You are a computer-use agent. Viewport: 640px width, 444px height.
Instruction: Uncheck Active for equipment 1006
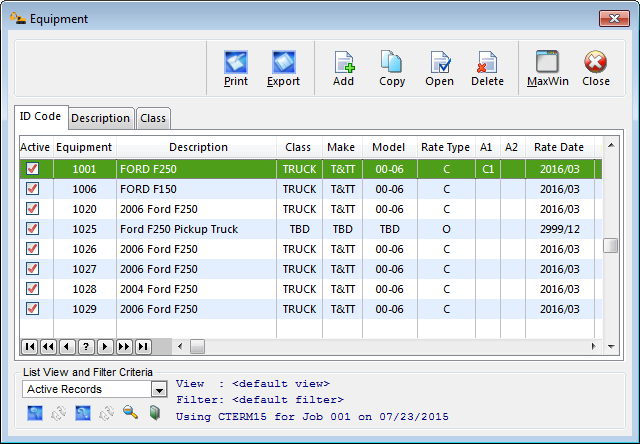point(33,189)
